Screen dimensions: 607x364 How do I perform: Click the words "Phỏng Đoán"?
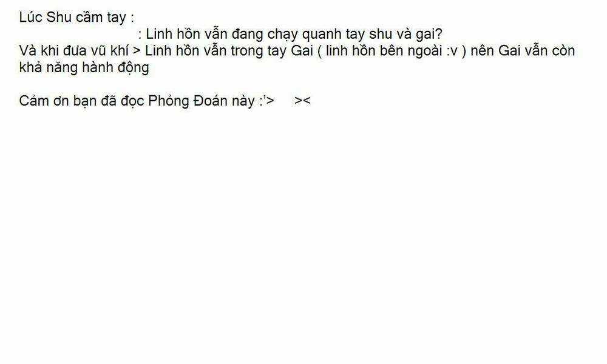coord(188,101)
